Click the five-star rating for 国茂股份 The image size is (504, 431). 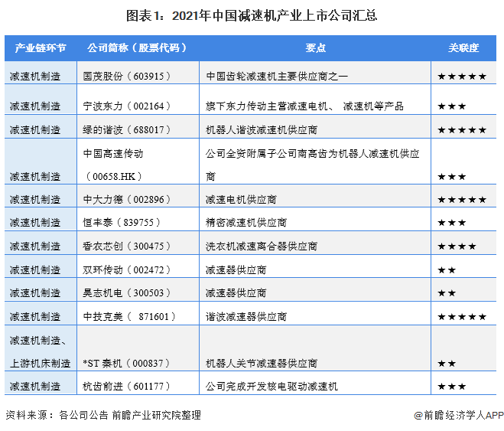click(461, 77)
